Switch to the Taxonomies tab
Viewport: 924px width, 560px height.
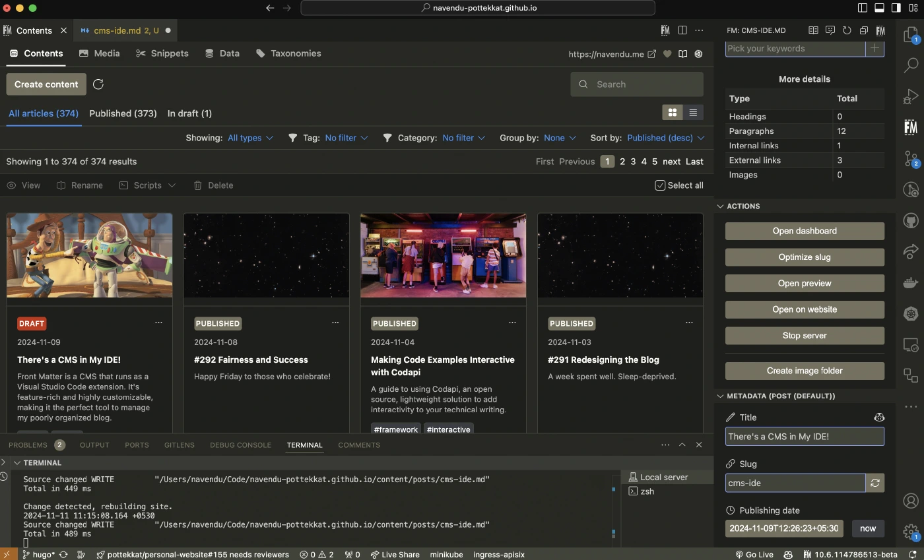pyautogui.click(x=288, y=53)
